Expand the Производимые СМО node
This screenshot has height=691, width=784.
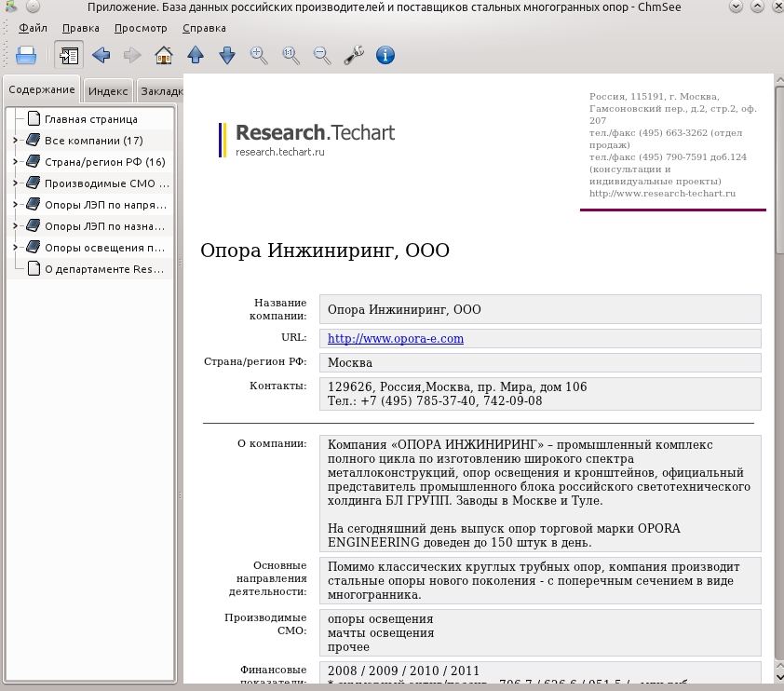coord(15,183)
